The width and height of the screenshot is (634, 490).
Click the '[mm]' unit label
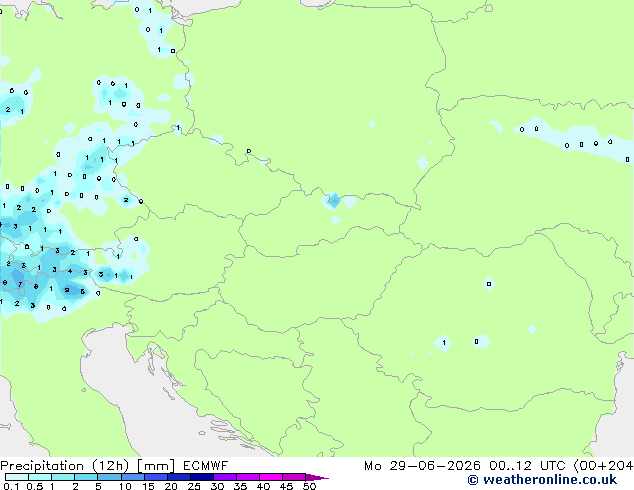coord(156,466)
